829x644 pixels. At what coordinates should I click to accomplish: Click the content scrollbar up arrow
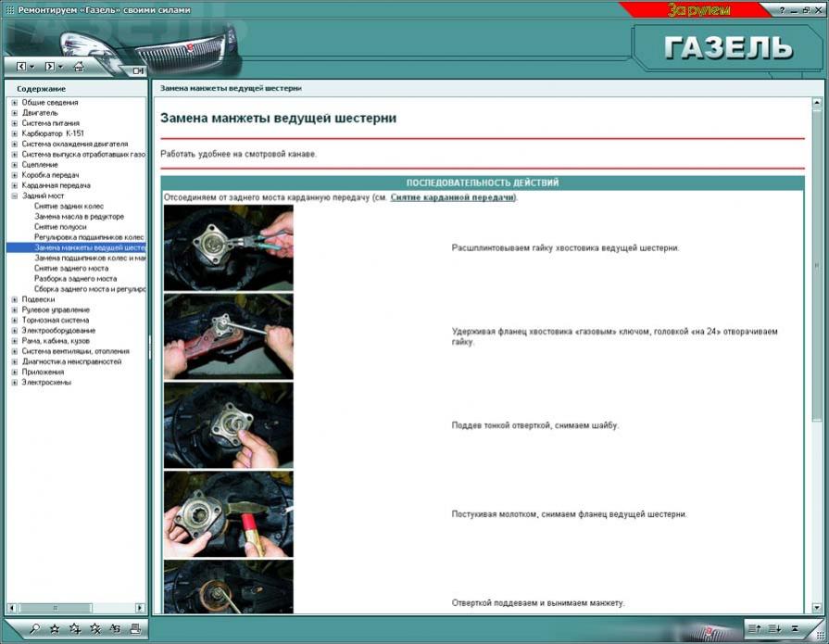point(817,102)
